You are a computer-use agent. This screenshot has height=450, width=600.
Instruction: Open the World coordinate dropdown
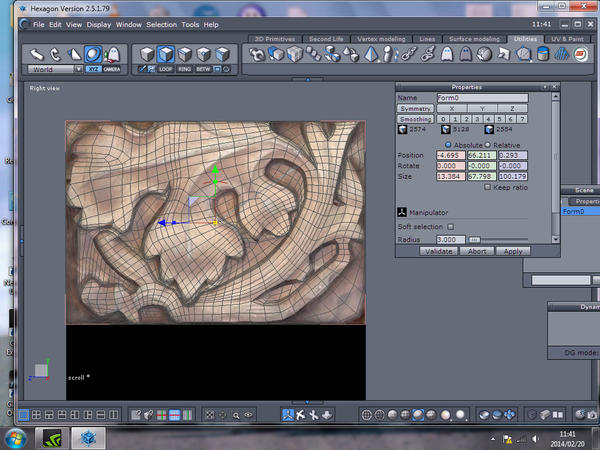(54, 69)
